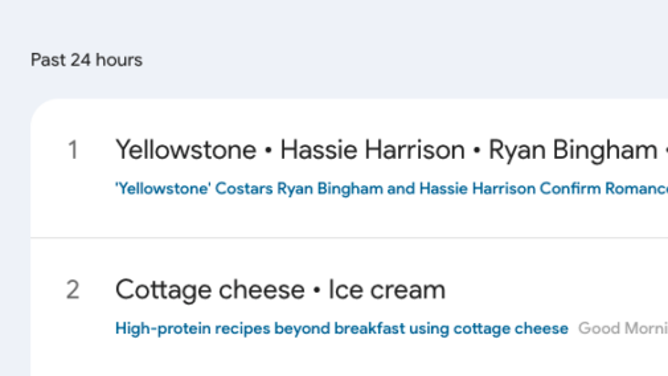Click the bullet between Cottage cheese and Ice cream
The height and width of the screenshot is (376, 668).
point(317,290)
